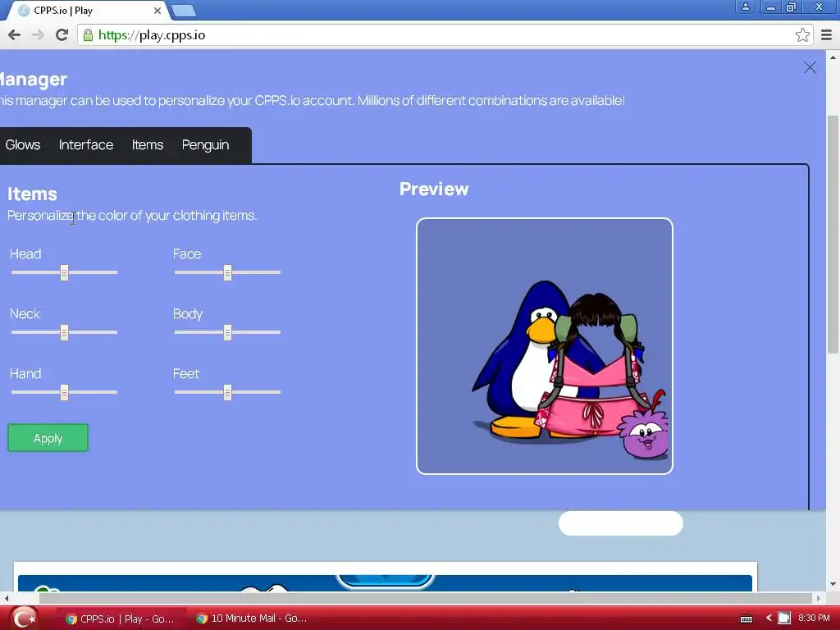The image size is (840, 630).
Task: Open the Penguin tab
Action: click(x=205, y=145)
